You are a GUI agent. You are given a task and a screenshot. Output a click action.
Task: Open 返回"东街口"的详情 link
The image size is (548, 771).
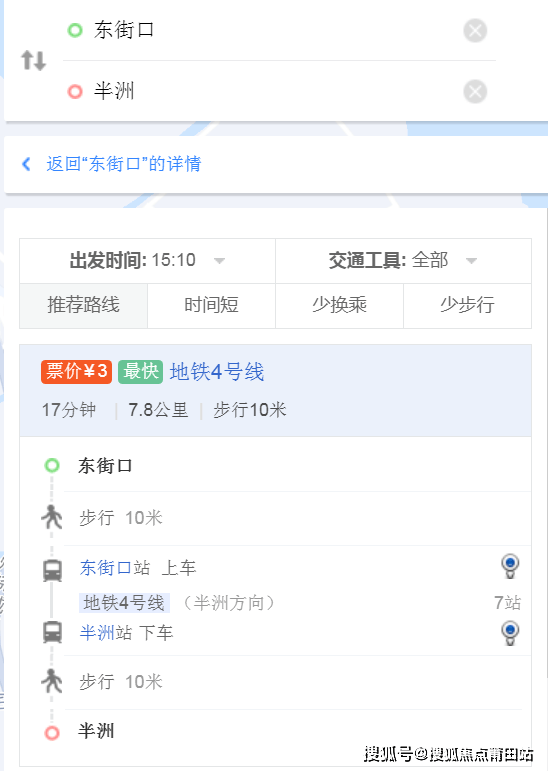pos(123,164)
